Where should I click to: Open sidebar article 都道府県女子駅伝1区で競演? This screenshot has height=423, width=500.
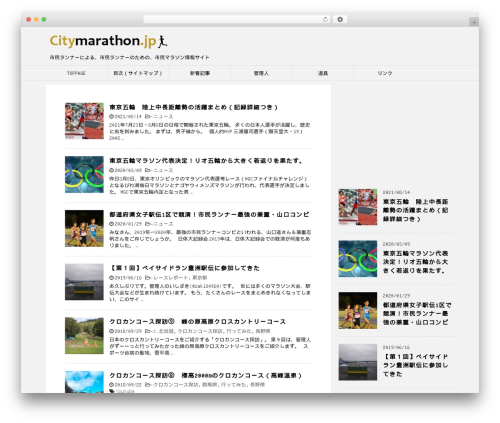pyautogui.click(x=417, y=314)
